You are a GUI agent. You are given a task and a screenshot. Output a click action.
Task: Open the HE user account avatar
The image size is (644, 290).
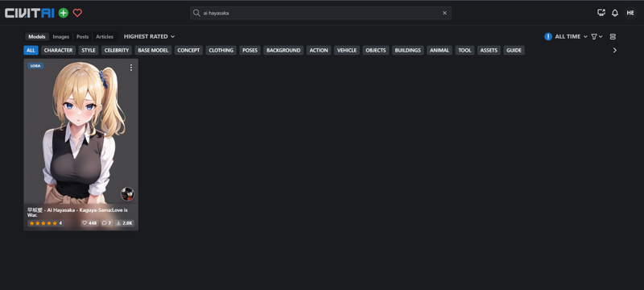(630, 13)
